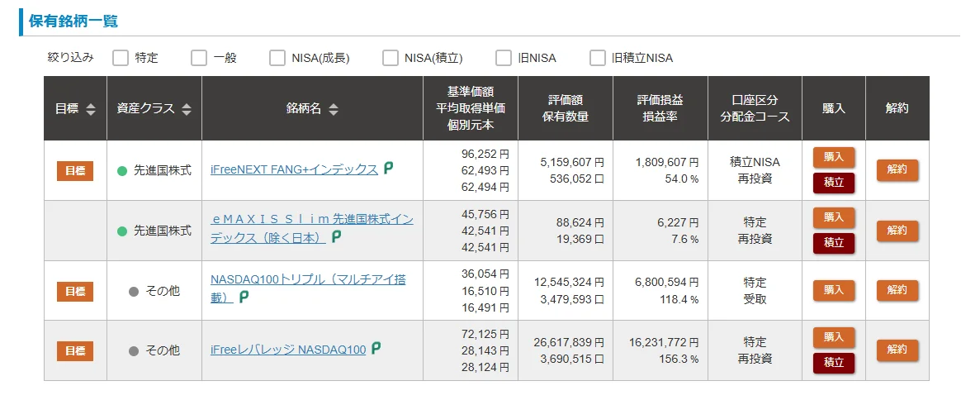This screenshot has height=400, width=980.
Task: Click 購入 button for iFreeNEXT FANG+
Action: [834, 157]
